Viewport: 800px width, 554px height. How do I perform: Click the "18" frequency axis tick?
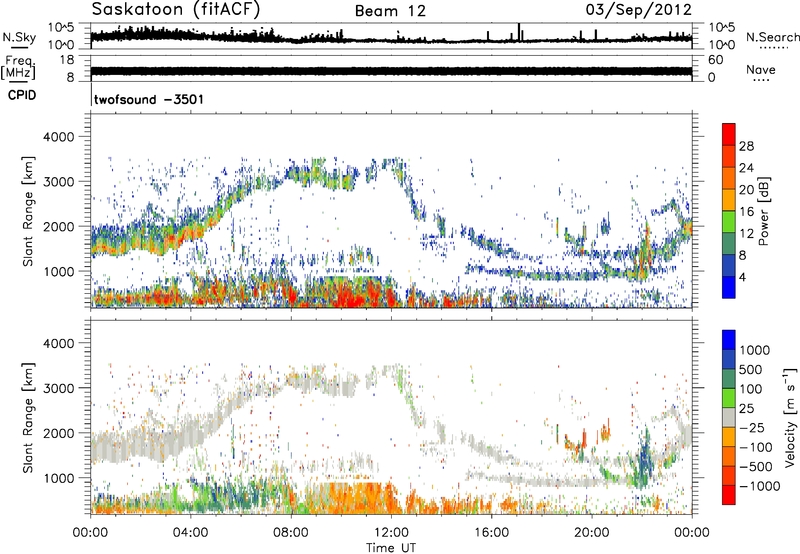(x=67, y=60)
